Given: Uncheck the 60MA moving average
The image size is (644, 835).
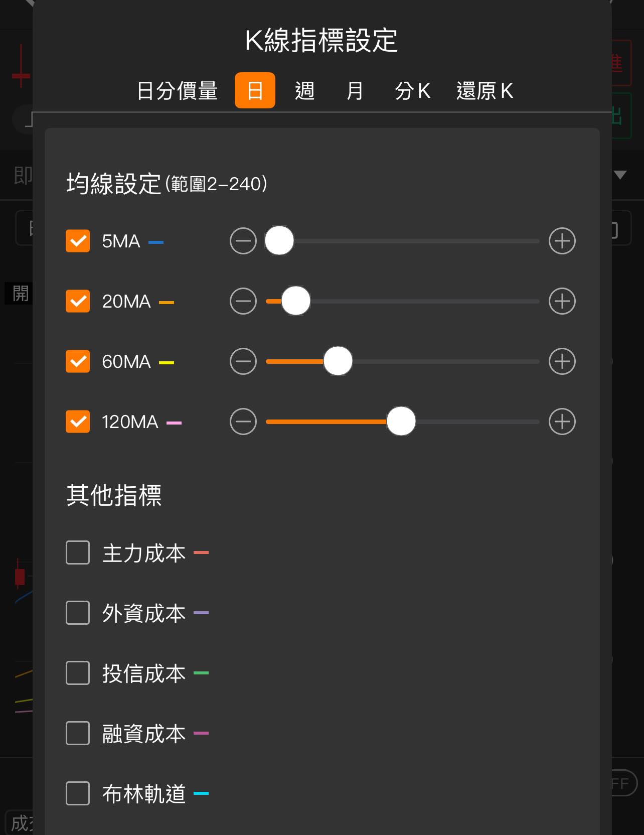Looking at the screenshot, I should (77, 361).
